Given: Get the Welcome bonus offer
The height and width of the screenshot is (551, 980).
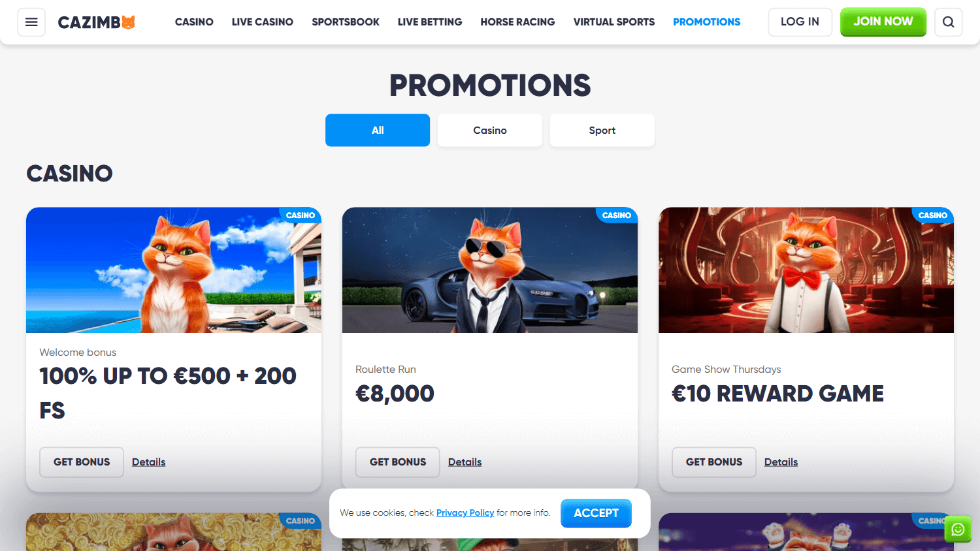Looking at the screenshot, I should tap(82, 462).
